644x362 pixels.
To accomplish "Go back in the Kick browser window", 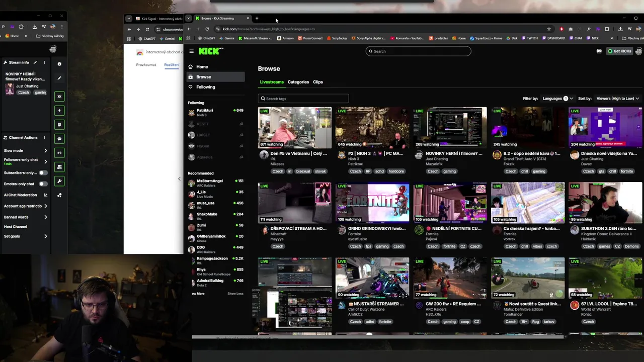I will click(189, 29).
